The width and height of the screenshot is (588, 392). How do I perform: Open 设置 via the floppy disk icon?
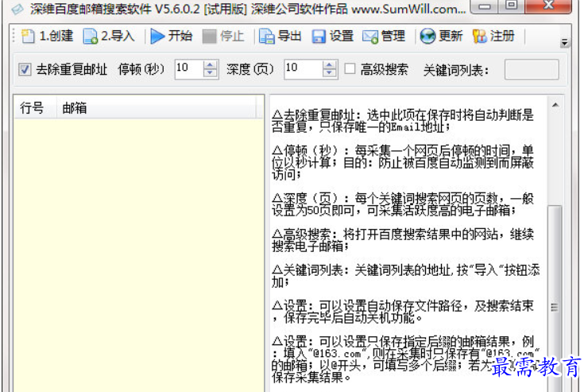tap(319, 37)
